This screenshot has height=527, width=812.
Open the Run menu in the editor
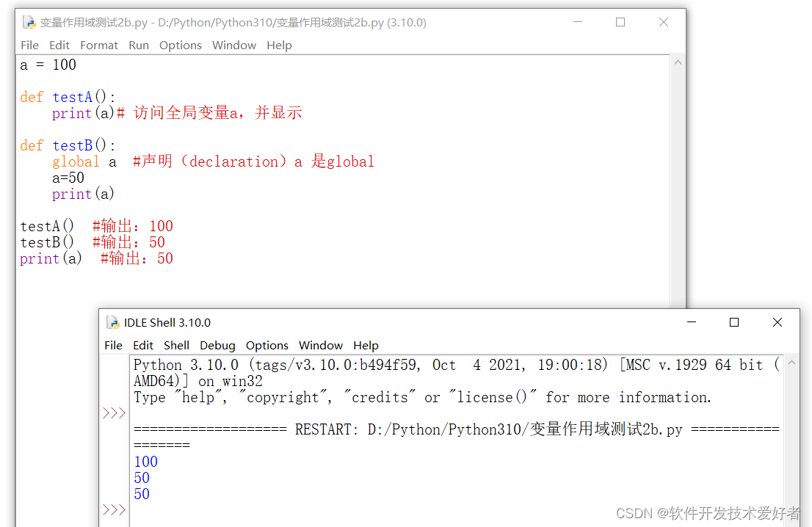point(139,45)
